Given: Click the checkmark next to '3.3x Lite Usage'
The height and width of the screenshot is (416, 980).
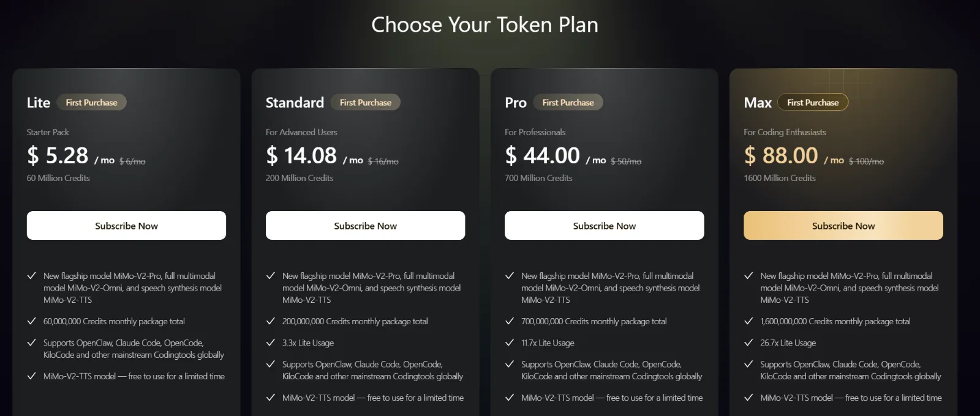Looking at the screenshot, I should tap(269, 343).
